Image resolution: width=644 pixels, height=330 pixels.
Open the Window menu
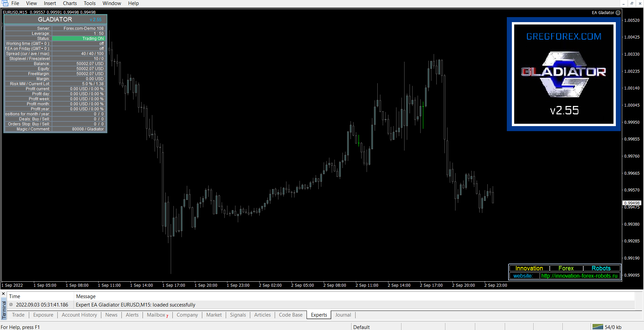point(112,3)
